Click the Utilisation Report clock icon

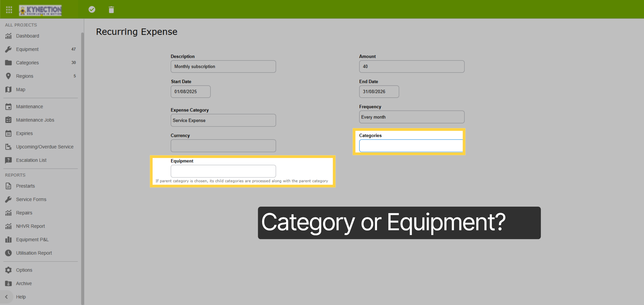tap(8, 253)
